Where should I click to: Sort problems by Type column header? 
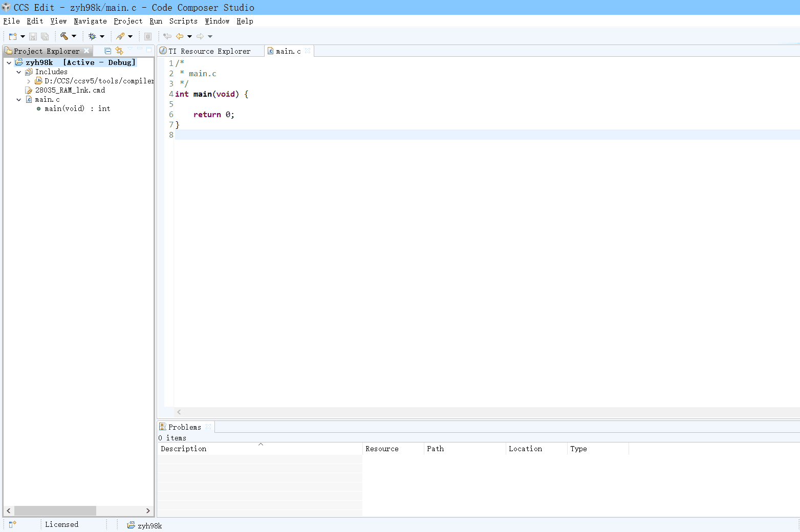tap(598, 449)
